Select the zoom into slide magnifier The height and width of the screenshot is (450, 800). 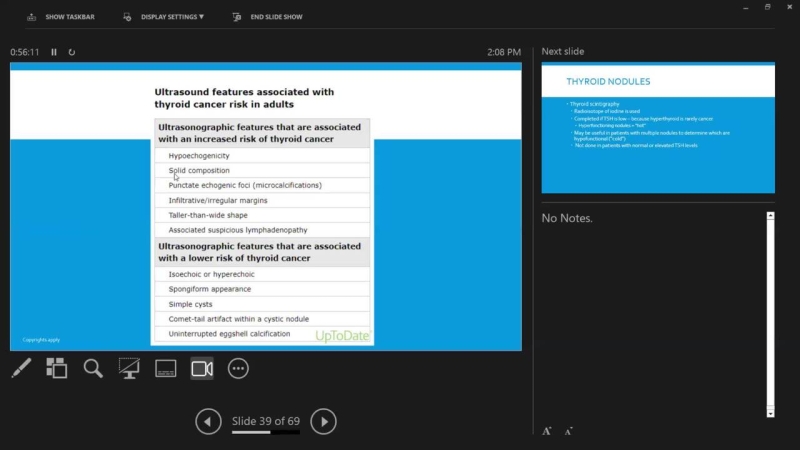93,369
